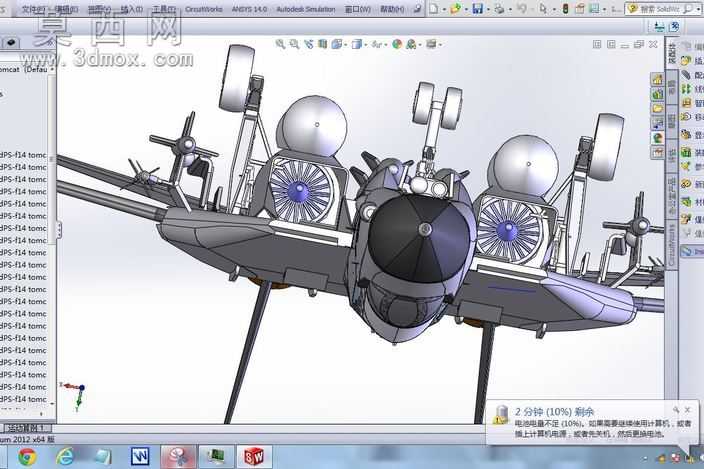Image resolution: width=704 pixels, height=469 pixels.
Task: Open the Appearances and Scenes task pane tab
Action: 658,137
